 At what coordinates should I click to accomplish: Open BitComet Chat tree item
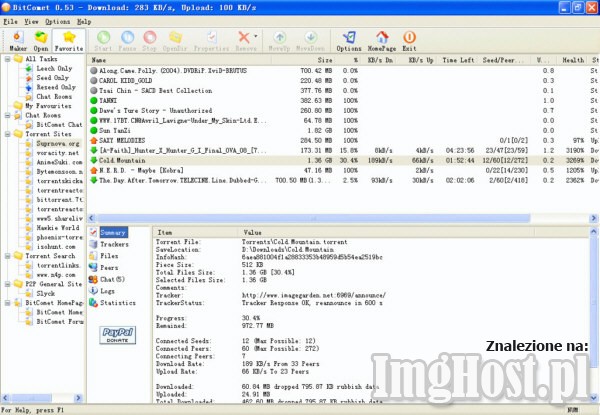[x=59, y=125]
